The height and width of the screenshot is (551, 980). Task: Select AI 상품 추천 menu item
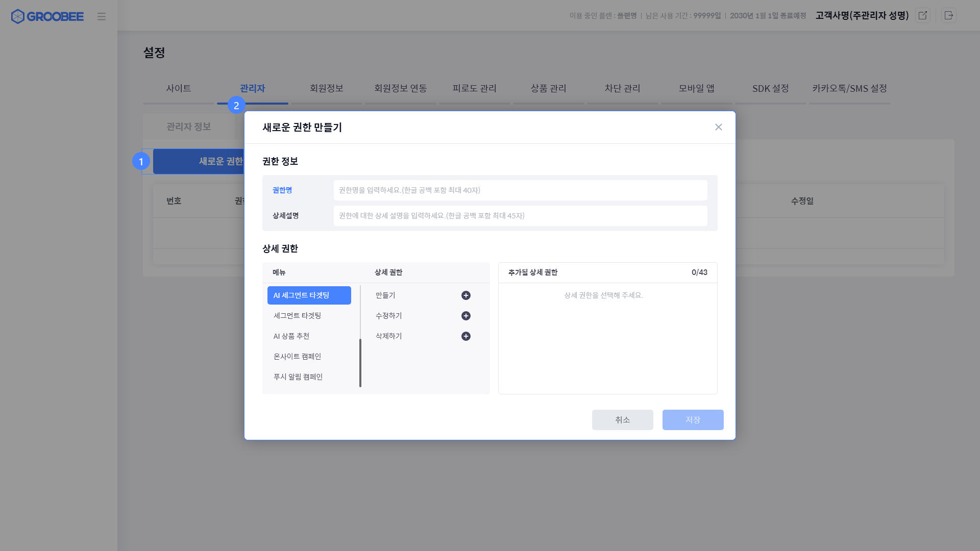291,336
